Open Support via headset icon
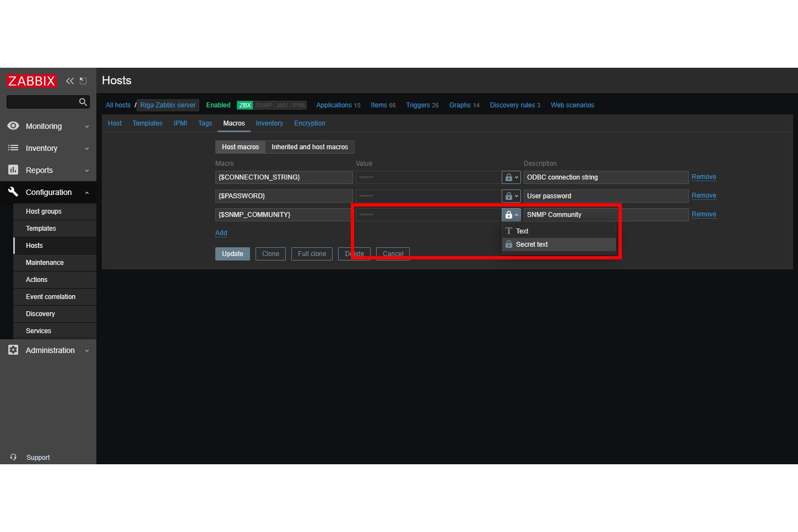Viewport: 798px width, 532px height. (x=13, y=457)
